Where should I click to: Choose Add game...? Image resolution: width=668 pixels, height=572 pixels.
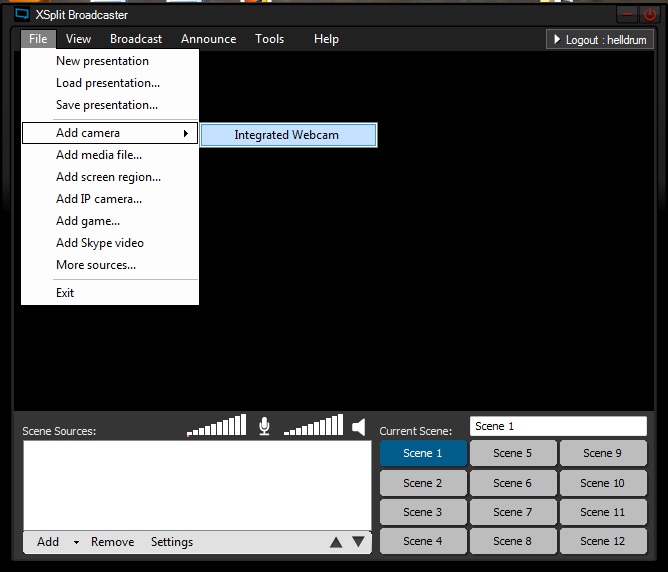[110, 221]
